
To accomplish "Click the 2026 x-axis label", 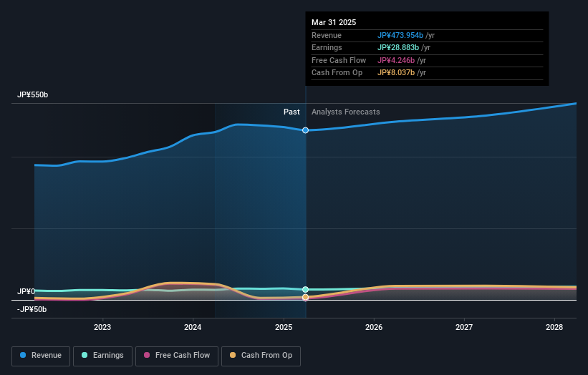I will (374, 327).
